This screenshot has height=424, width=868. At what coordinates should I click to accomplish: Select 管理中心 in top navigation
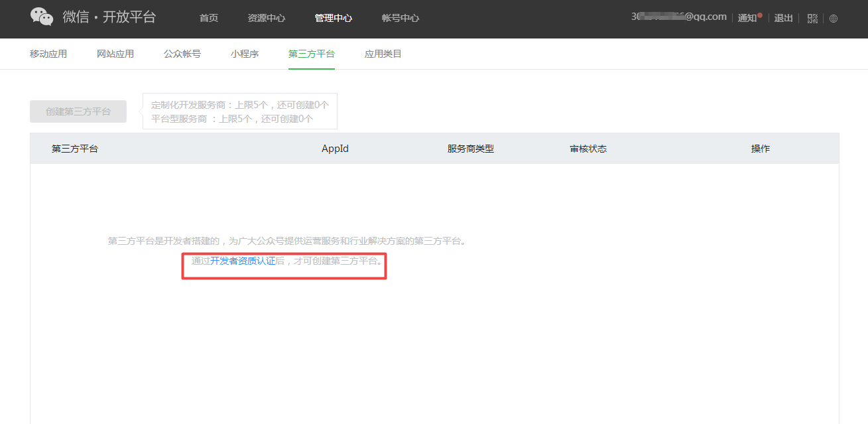tap(334, 18)
